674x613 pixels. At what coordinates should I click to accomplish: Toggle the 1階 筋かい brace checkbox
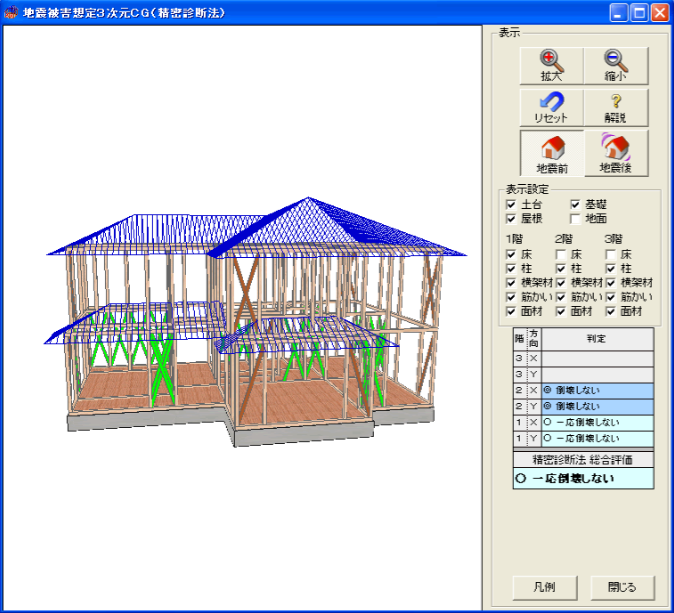pyautogui.click(x=511, y=297)
